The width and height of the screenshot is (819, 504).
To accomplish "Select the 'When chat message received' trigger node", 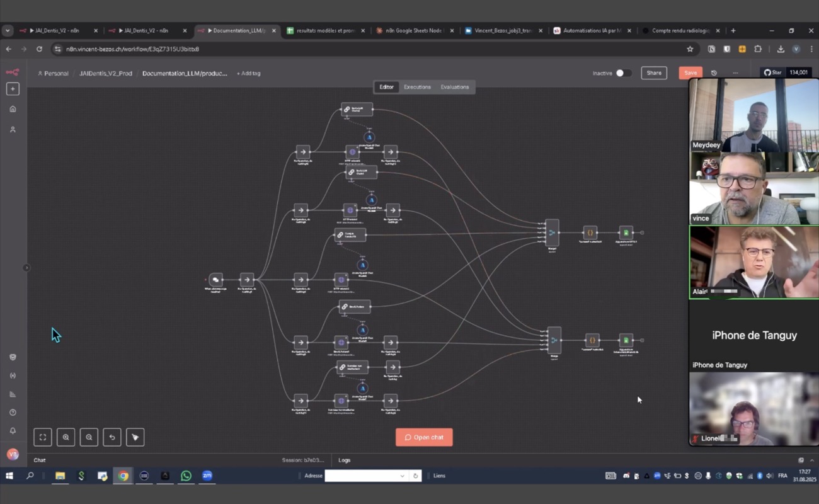I will click(x=215, y=279).
